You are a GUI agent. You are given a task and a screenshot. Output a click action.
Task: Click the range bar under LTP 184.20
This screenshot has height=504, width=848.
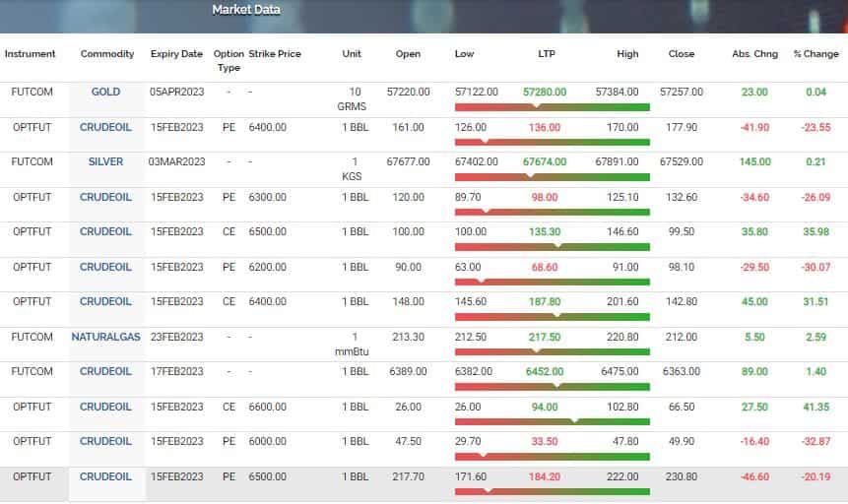pos(553,491)
